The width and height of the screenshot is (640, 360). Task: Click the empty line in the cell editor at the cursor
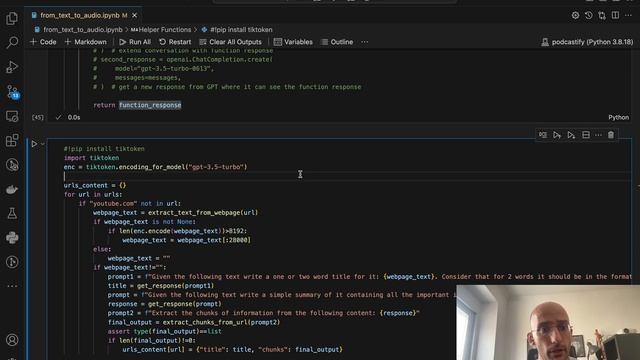pos(347,176)
